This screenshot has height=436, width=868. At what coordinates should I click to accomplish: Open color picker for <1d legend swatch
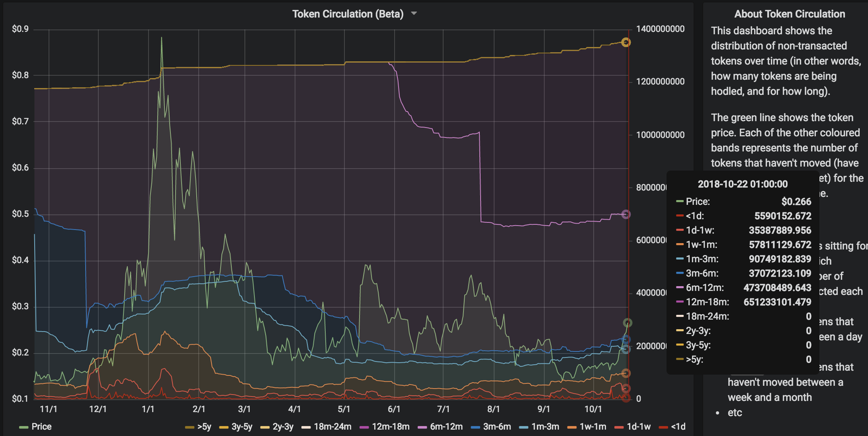[x=663, y=427]
